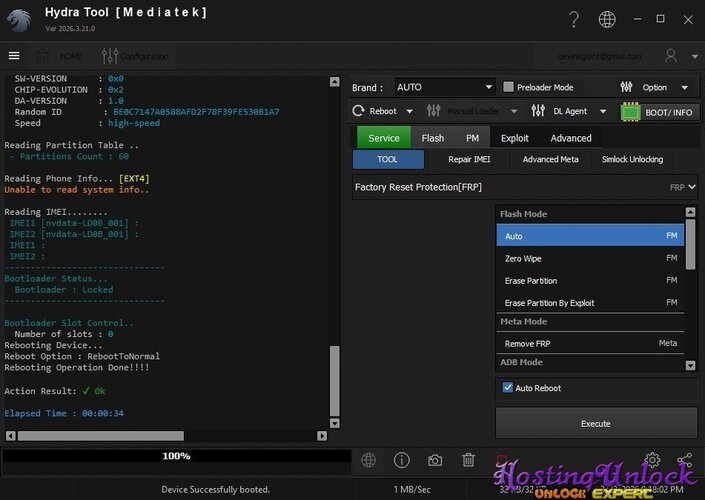Uncheck the Auto Reboot checkbox
Image resolution: width=705 pixels, height=500 pixels.
[x=507, y=387]
